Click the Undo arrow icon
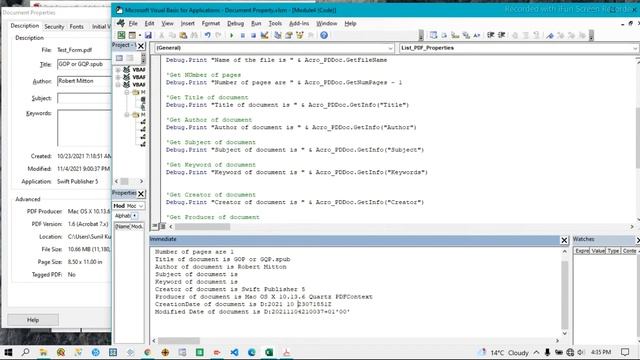This screenshot has width=640, height=360. (207, 36)
